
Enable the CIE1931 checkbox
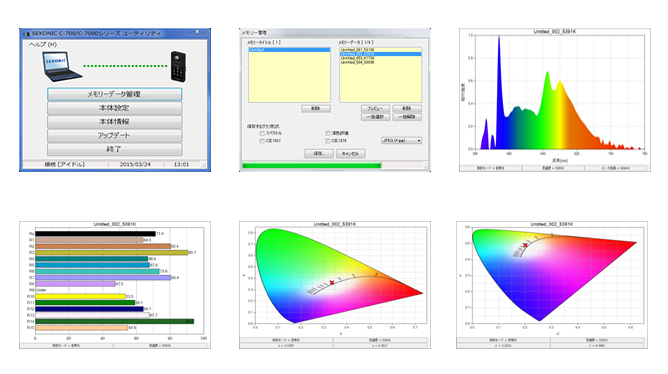tap(262, 141)
